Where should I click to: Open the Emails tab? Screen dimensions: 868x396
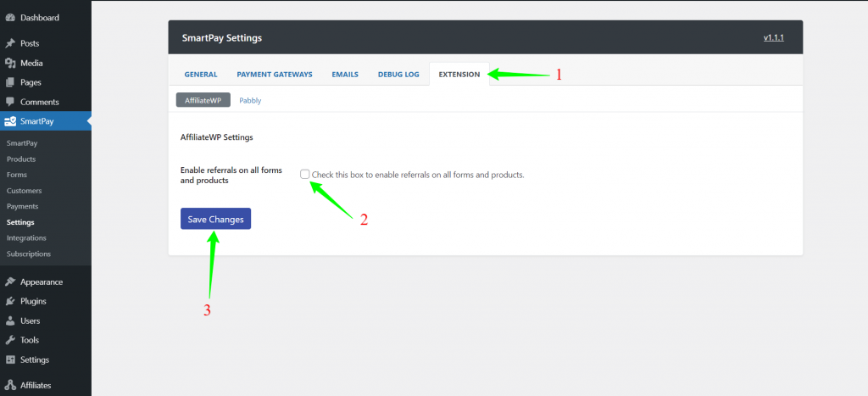(x=345, y=75)
